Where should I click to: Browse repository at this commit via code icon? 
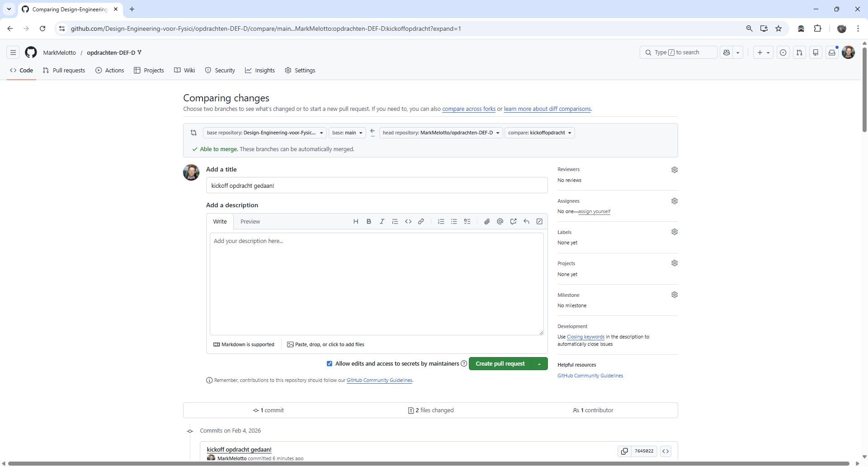click(x=665, y=451)
